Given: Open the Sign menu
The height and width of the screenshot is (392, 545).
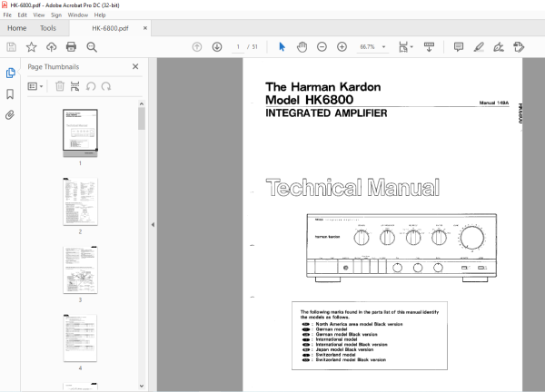Looking at the screenshot, I should pyautogui.click(x=56, y=15).
